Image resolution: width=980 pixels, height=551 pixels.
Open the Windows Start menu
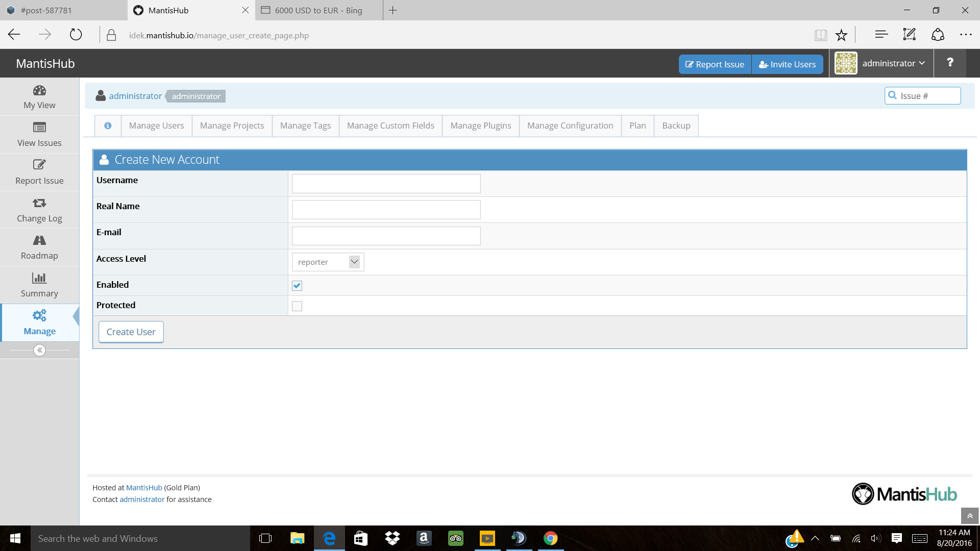[x=15, y=538]
